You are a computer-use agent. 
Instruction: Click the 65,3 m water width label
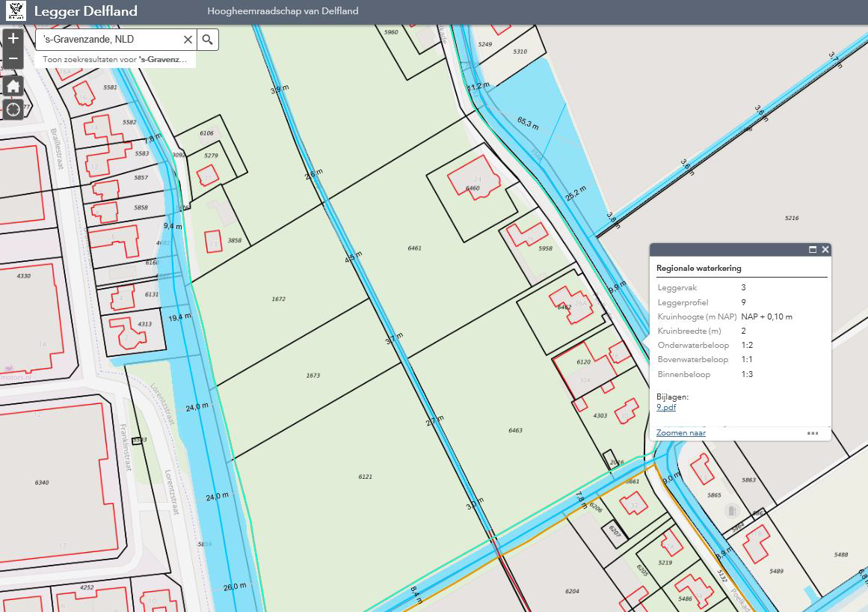pyautogui.click(x=528, y=123)
